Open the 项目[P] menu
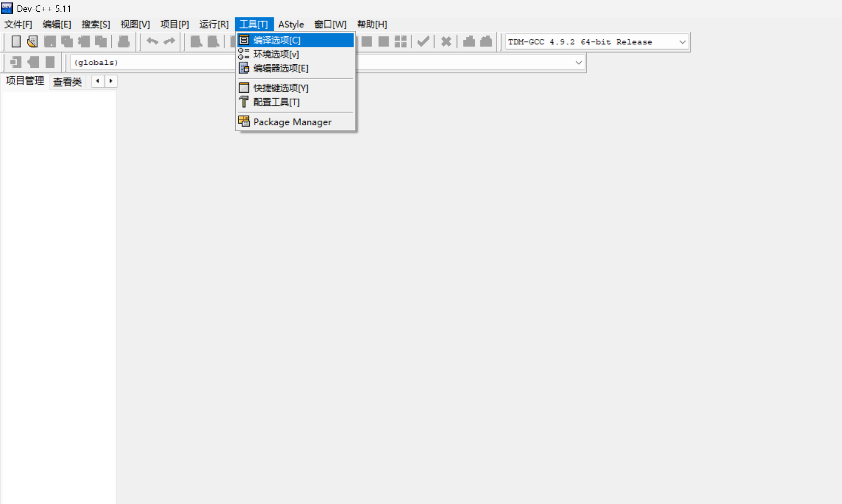The width and height of the screenshot is (842, 504). pyautogui.click(x=175, y=25)
